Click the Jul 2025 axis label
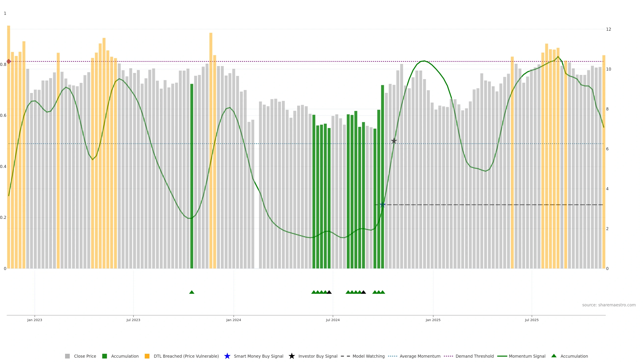The width and height of the screenshot is (644, 362). click(x=531, y=320)
